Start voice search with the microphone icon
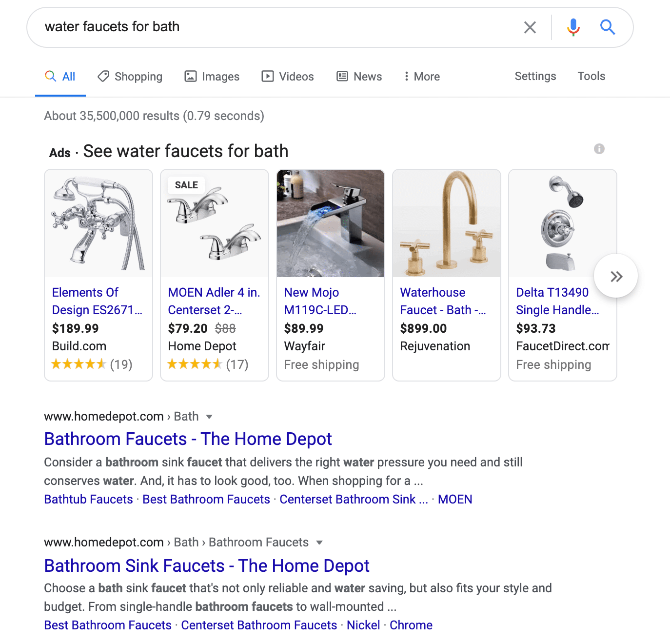The image size is (670, 644). 573,27
